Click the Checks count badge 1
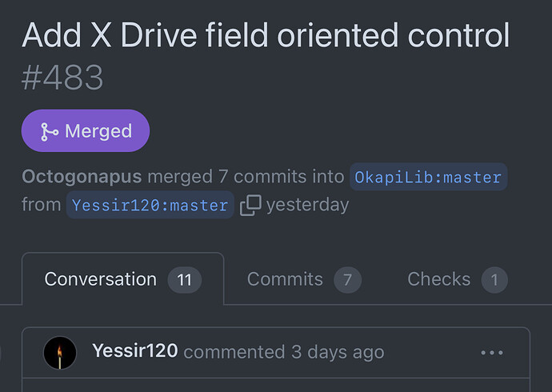 (494, 280)
